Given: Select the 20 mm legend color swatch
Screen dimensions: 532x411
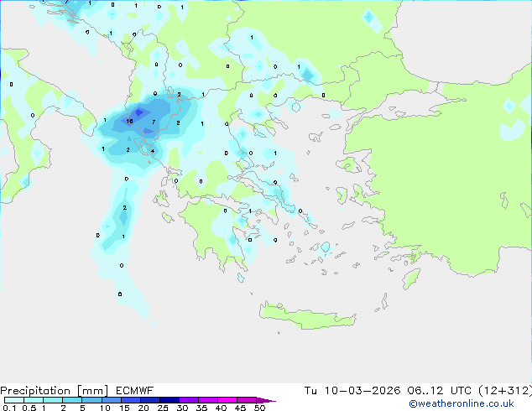Looking at the screenshot, I should [x=150, y=400].
